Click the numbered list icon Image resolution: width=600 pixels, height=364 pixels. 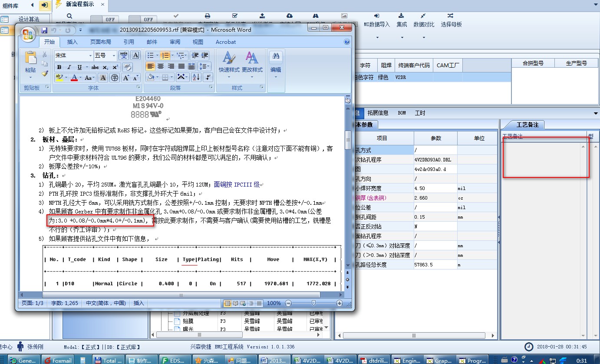[x=165, y=55]
